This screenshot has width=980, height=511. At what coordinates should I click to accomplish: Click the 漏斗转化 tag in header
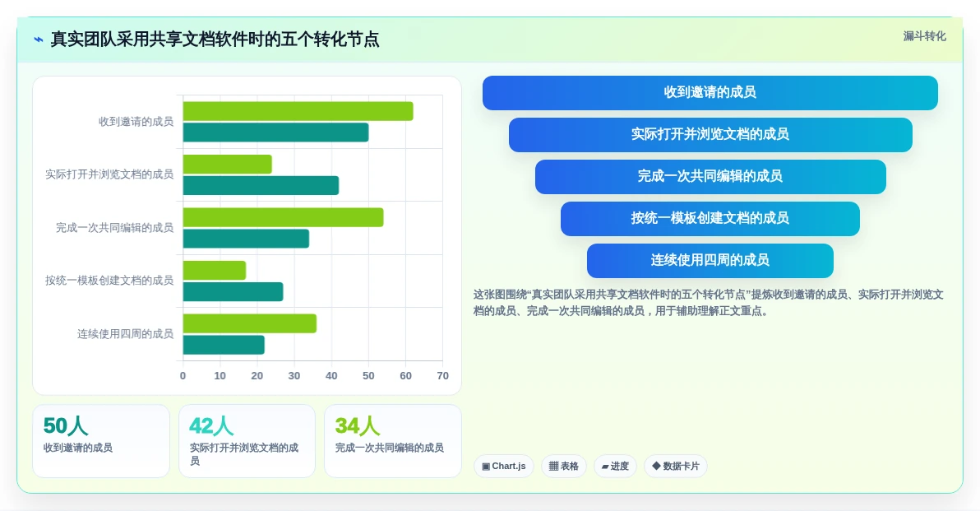click(924, 36)
